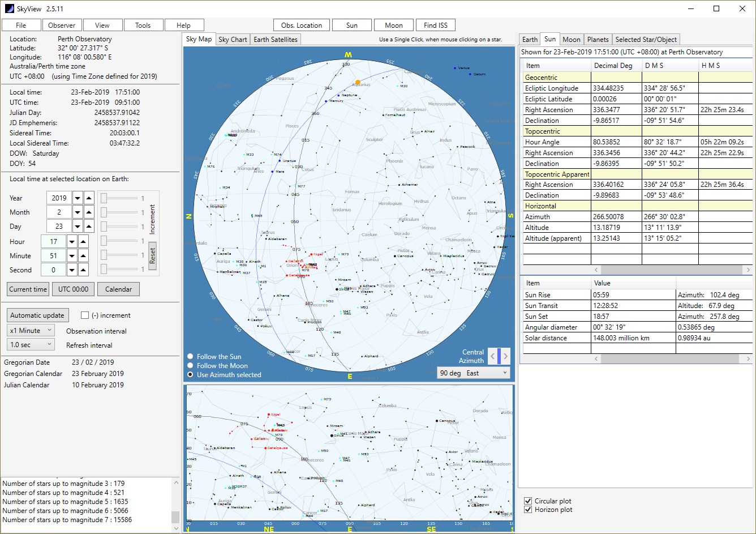This screenshot has height=534, width=756.
Task: Rotate Central Azimuth with right arrow
Action: click(x=505, y=356)
